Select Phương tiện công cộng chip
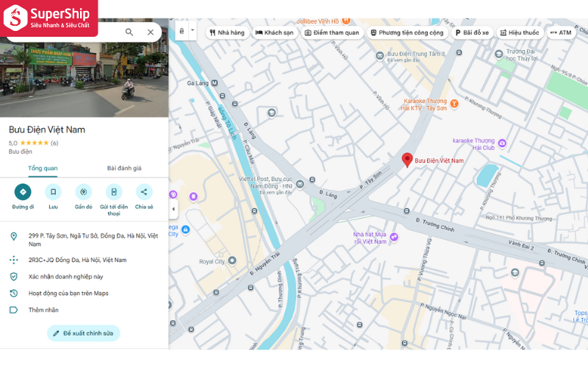The width and height of the screenshot is (588, 368). tap(407, 32)
